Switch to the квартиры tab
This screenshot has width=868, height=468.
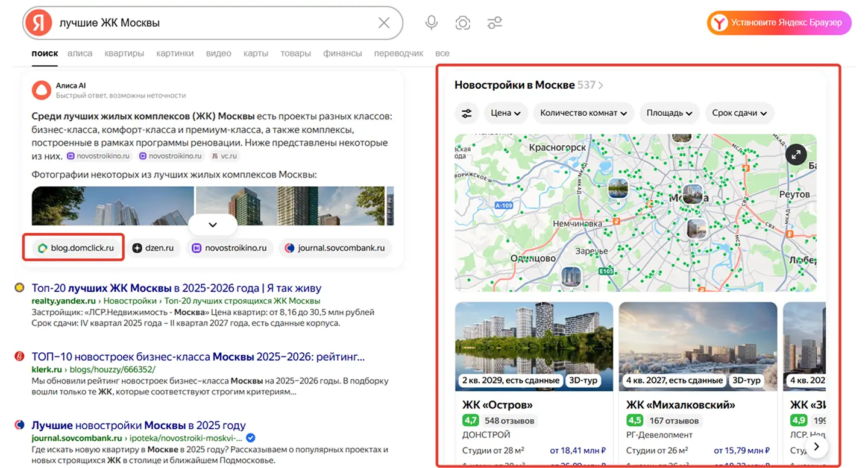(124, 53)
